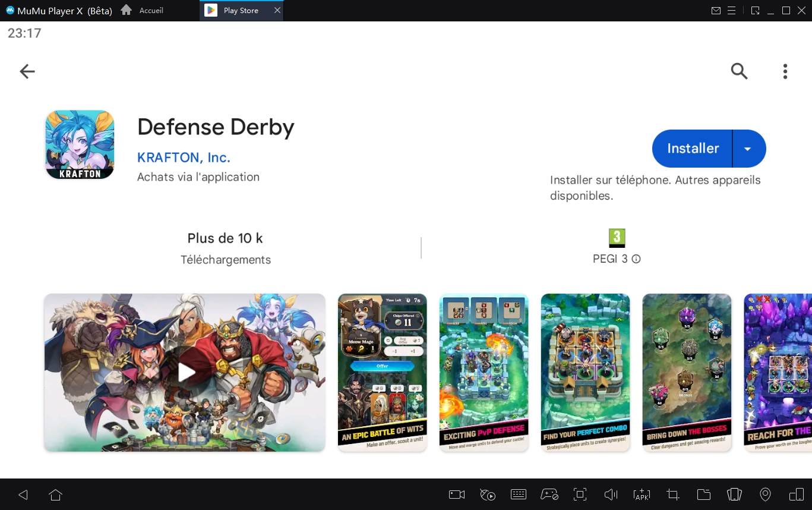The width and height of the screenshot is (812, 510).
Task: Take a screenshot with the crop tool
Action: tap(672, 495)
